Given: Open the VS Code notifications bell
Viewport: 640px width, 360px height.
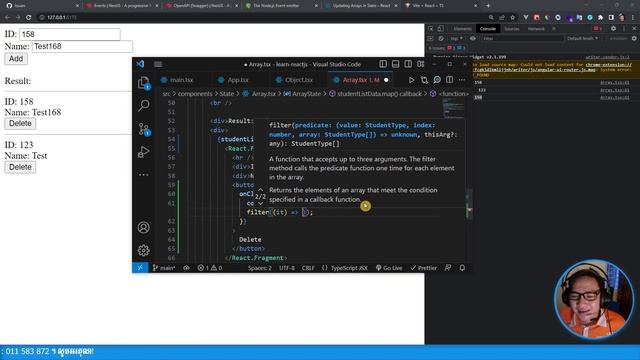Looking at the screenshot, I should click(x=462, y=268).
